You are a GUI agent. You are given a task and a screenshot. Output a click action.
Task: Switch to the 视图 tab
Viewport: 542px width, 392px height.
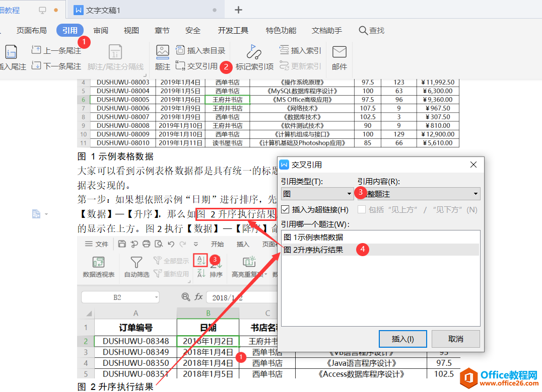tap(131, 30)
